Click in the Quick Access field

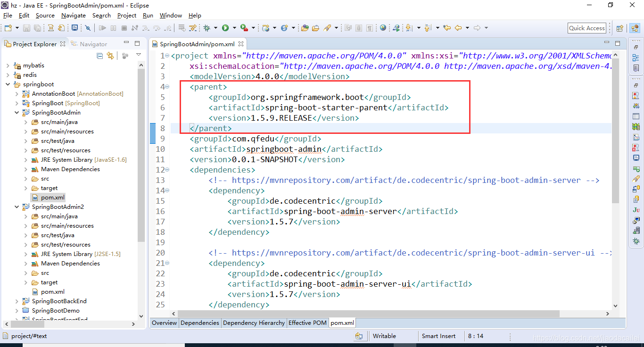point(587,28)
